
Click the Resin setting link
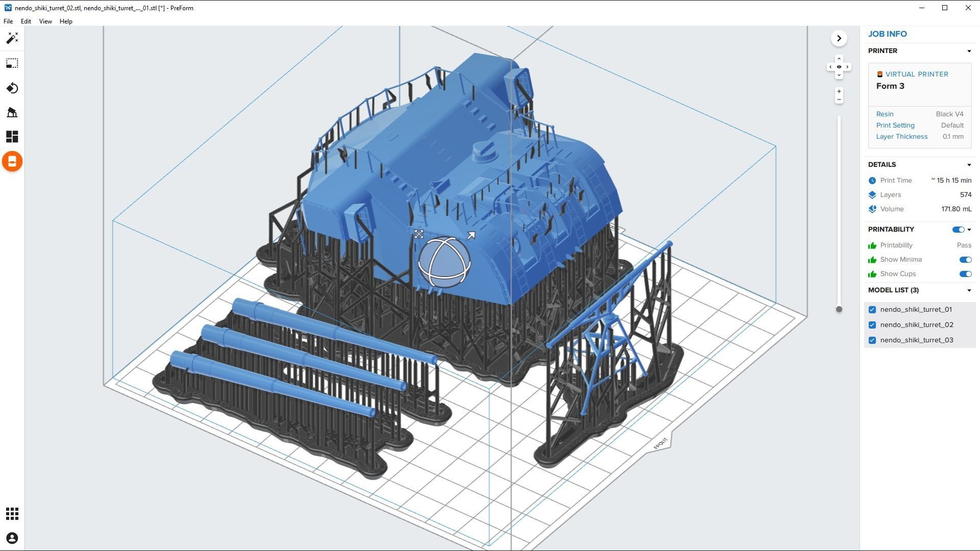click(885, 114)
